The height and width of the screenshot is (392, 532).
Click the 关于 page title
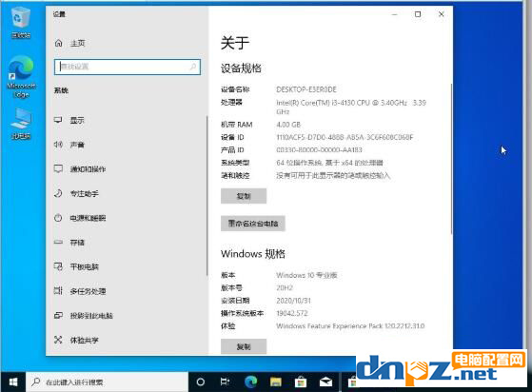(235, 43)
